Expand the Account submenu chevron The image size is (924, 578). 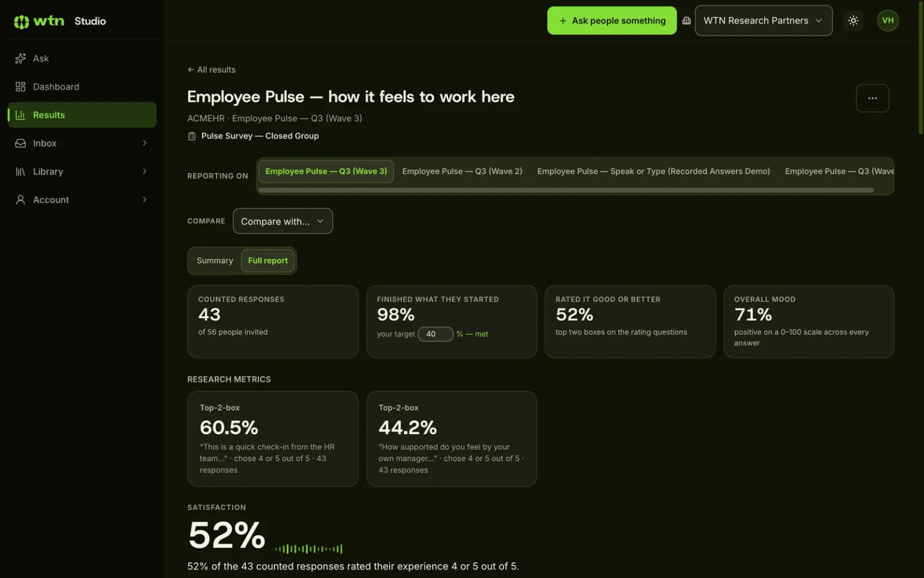tap(144, 200)
